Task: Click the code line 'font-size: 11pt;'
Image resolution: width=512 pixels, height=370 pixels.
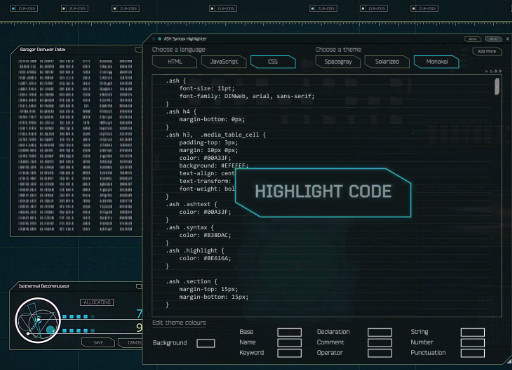Action: tap(207, 88)
